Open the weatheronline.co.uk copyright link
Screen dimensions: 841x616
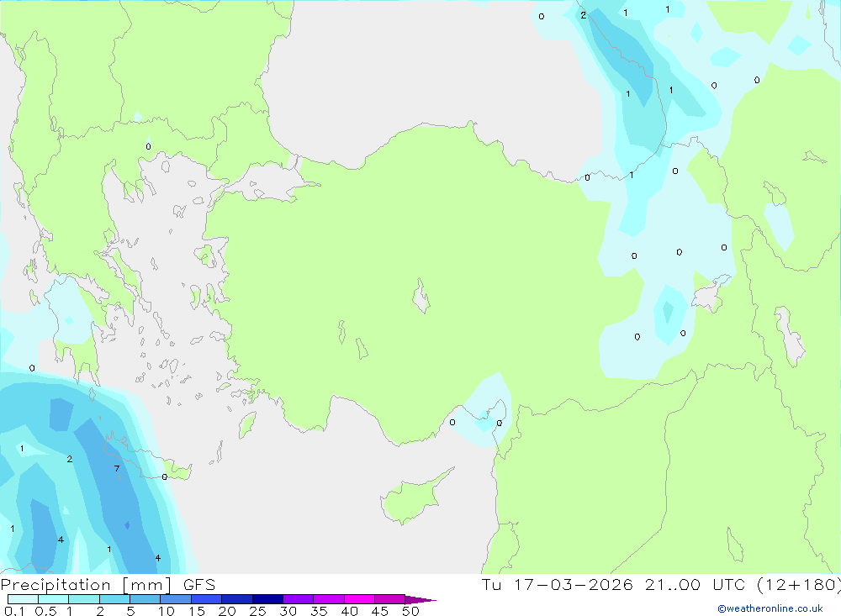click(770, 608)
